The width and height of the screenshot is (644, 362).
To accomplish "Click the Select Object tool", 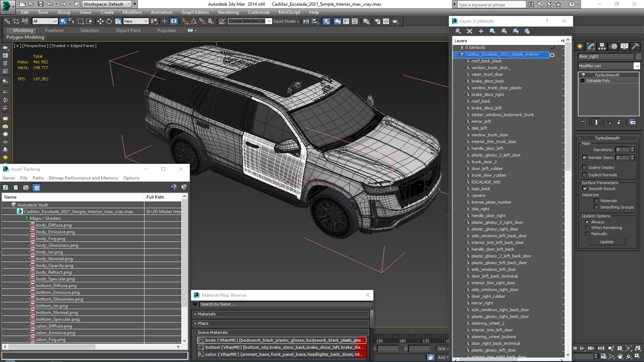I will pos(63,21).
